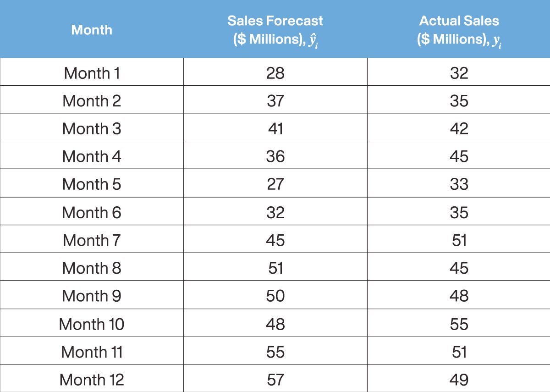550x392 pixels.
Task: Click Month 11 forecast value 55
Action: 275,352
